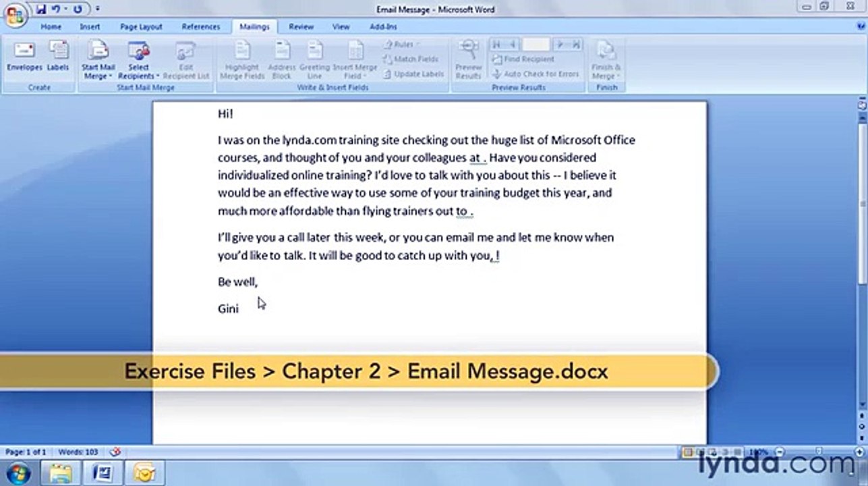Screen dimensions: 868x486
Task: Toggle Preview Results
Action: (468, 59)
